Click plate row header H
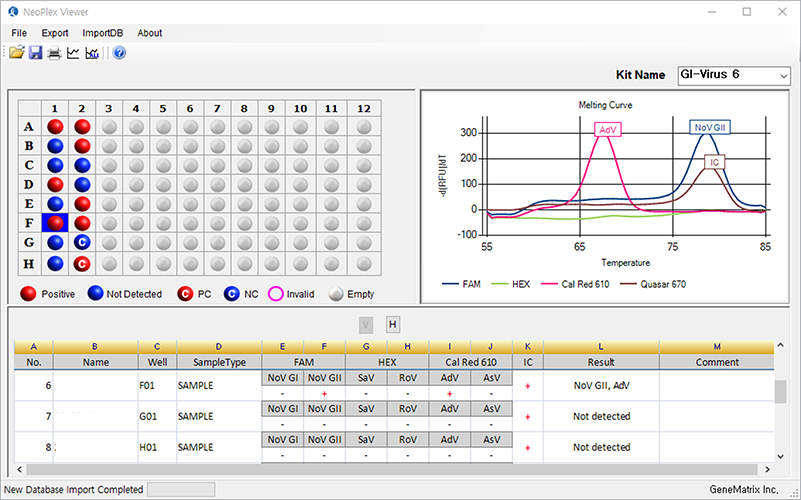This screenshot has width=801, height=500. (x=29, y=264)
